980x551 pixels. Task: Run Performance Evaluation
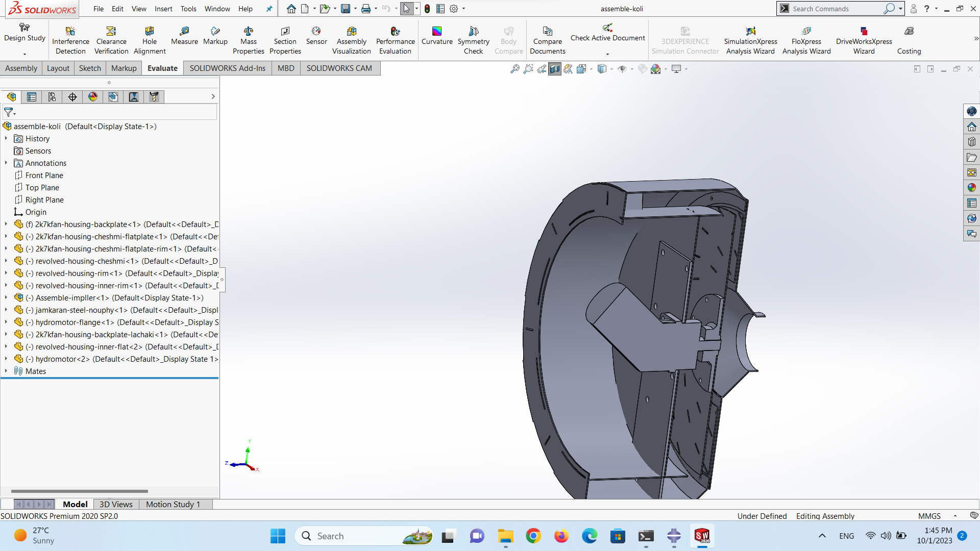pos(396,40)
